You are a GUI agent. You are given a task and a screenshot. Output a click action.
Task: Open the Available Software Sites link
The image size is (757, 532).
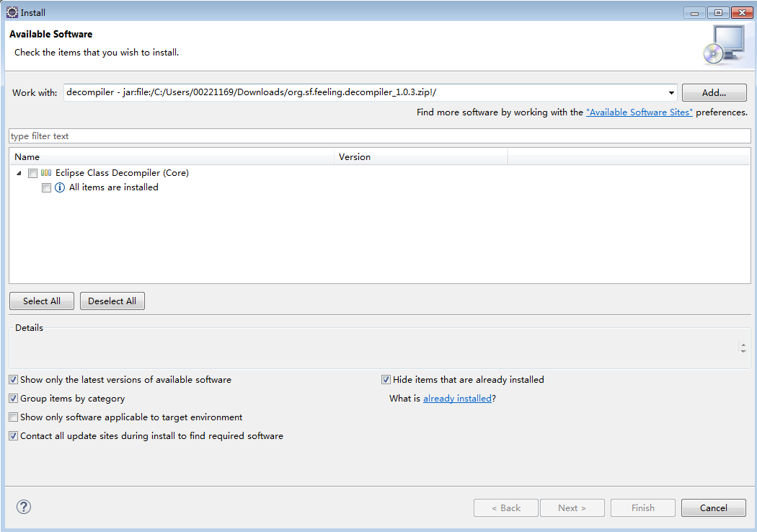click(x=639, y=112)
